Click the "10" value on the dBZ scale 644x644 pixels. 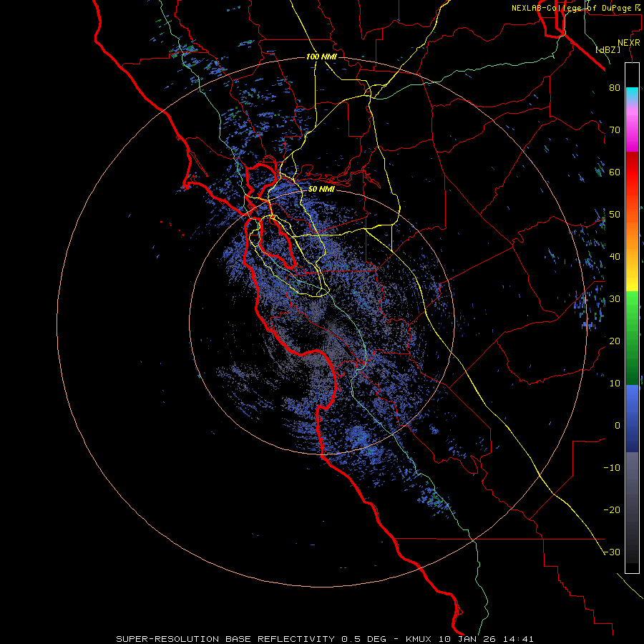(x=615, y=384)
